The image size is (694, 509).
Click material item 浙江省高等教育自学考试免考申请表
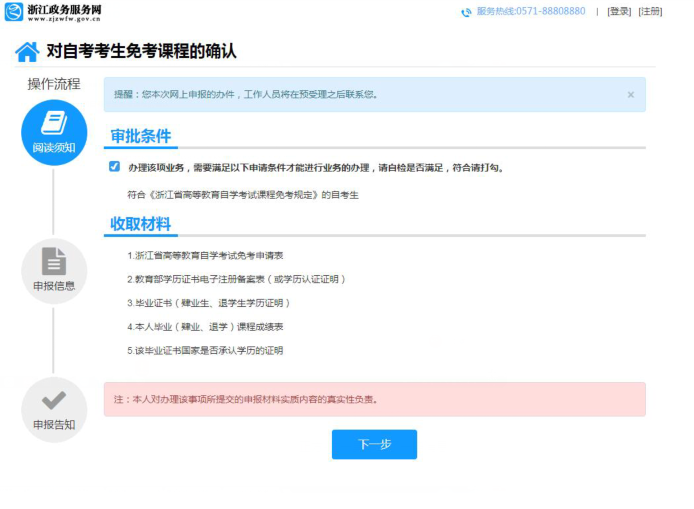pos(205,255)
